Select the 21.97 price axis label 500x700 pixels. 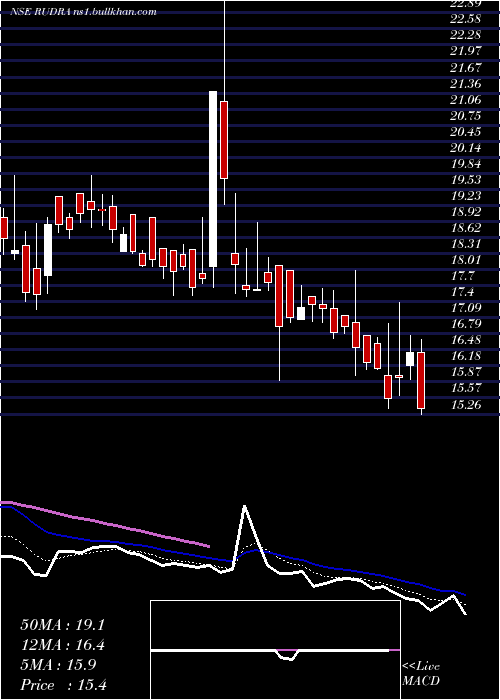(x=466, y=51)
